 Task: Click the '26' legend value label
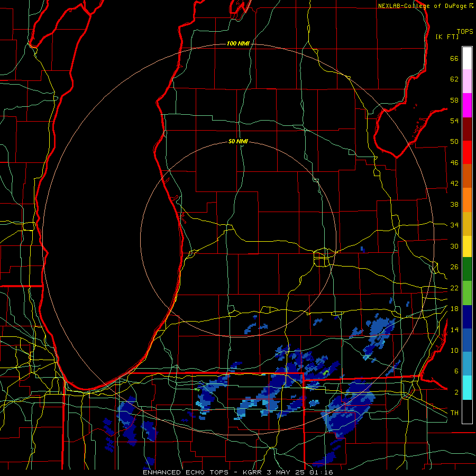454,267
